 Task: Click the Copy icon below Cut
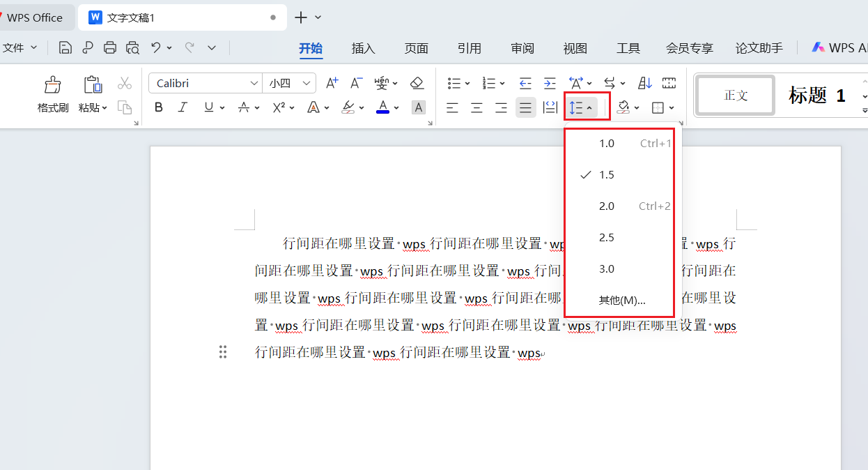pyautogui.click(x=124, y=108)
